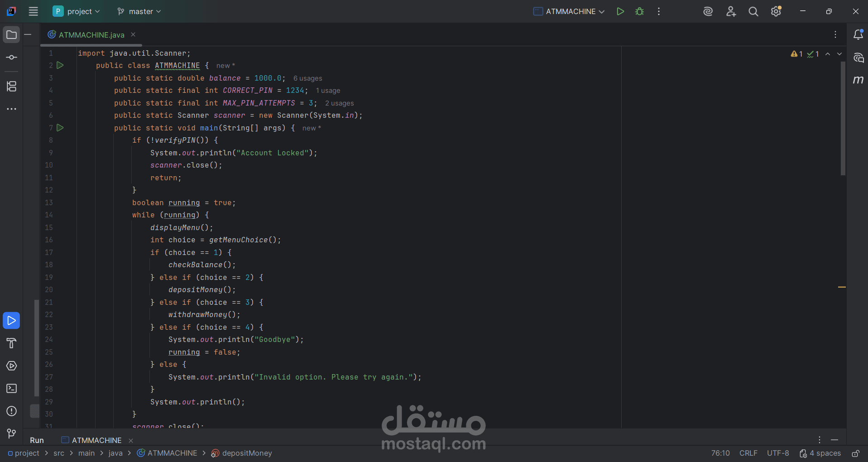Select the Run tab in the bottom panel

click(x=37, y=440)
